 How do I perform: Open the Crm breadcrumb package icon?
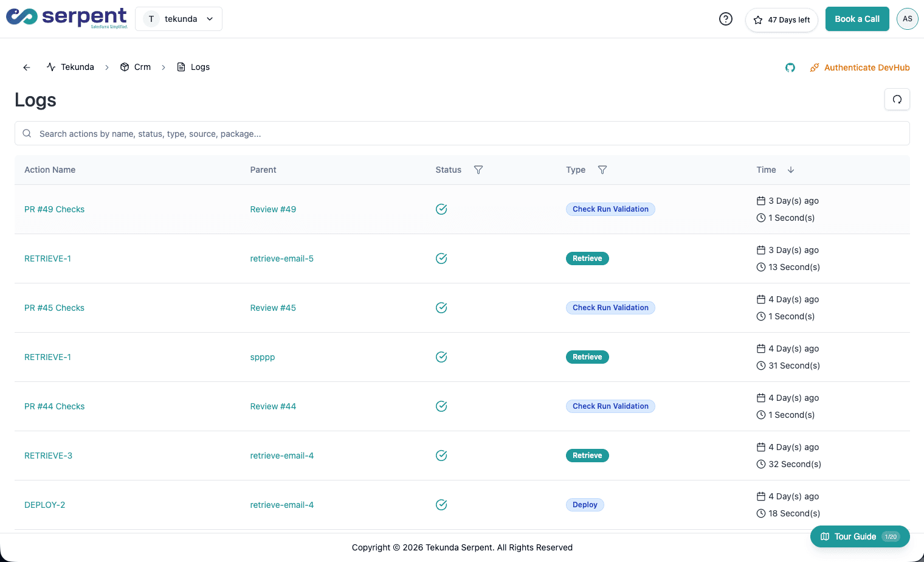pos(125,67)
